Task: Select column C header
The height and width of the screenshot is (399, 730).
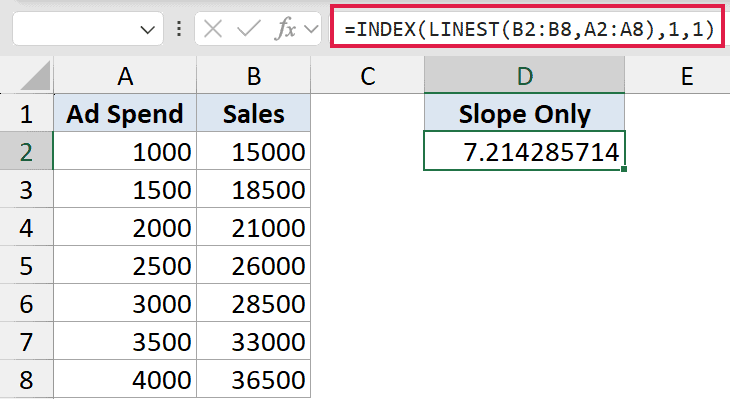Action: click(367, 76)
